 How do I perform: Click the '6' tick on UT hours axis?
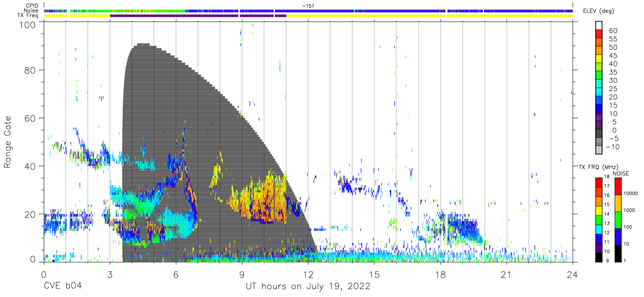(176, 275)
